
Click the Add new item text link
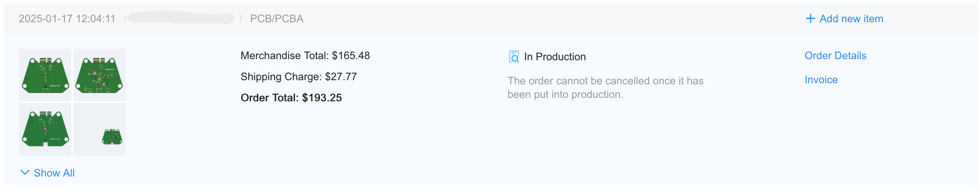[851, 18]
